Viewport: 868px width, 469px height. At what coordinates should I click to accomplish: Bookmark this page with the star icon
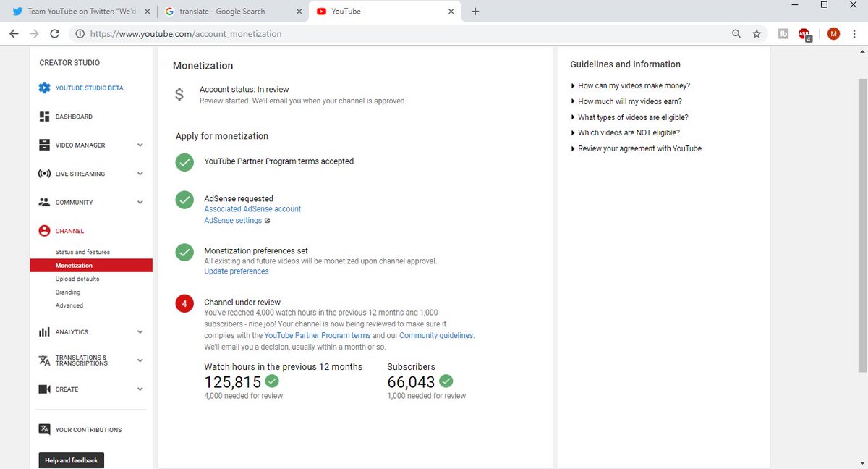coord(757,33)
